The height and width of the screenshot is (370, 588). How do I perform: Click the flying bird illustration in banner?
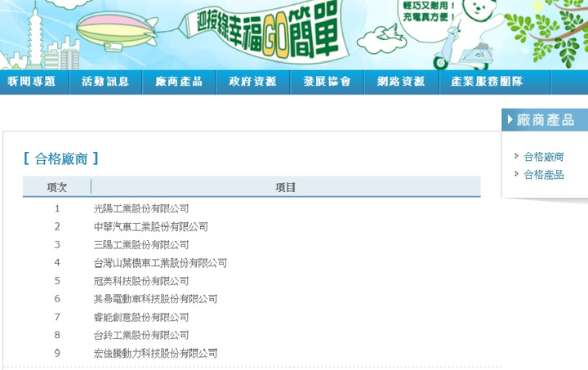[391, 32]
